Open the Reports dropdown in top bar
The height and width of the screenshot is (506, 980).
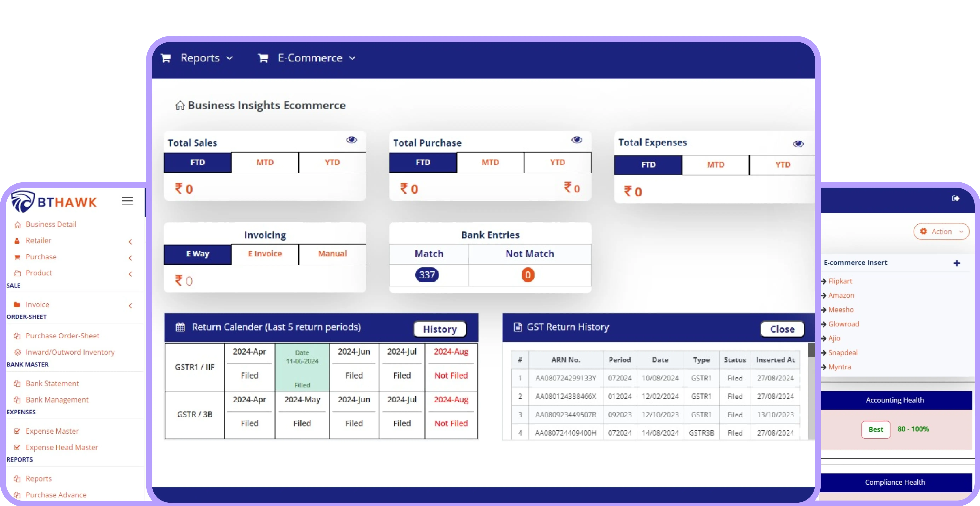point(200,58)
